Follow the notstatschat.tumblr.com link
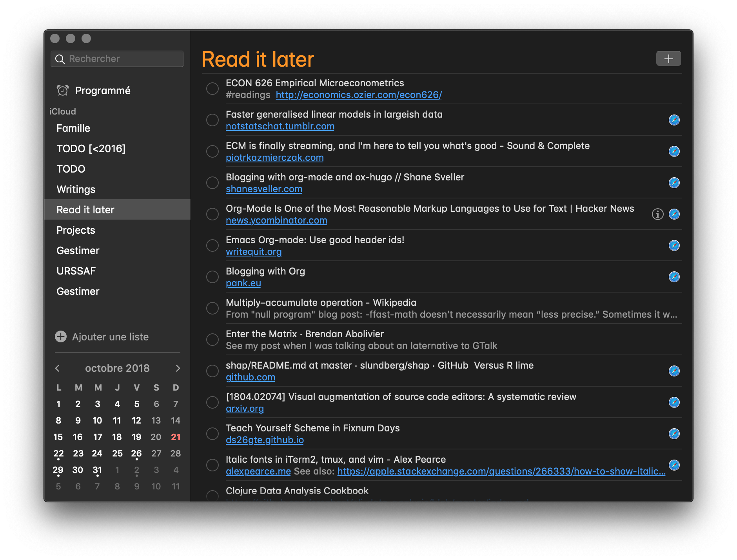The height and width of the screenshot is (560, 737). pyautogui.click(x=280, y=126)
